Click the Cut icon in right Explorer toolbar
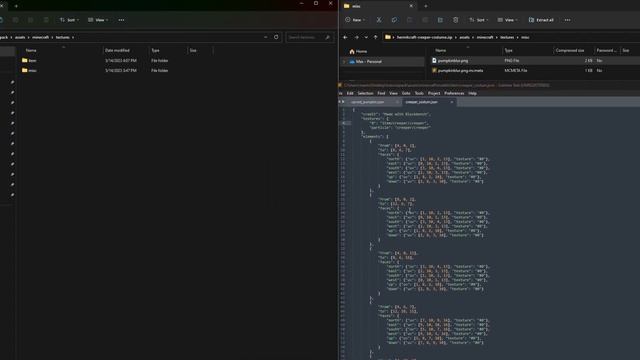 (379, 20)
